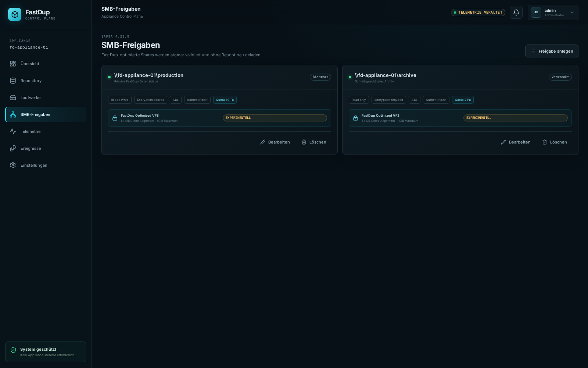The image size is (588, 368).
Task: Click the Telemetrie activity pulse icon
Action: pyautogui.click(x=13, y=131)
